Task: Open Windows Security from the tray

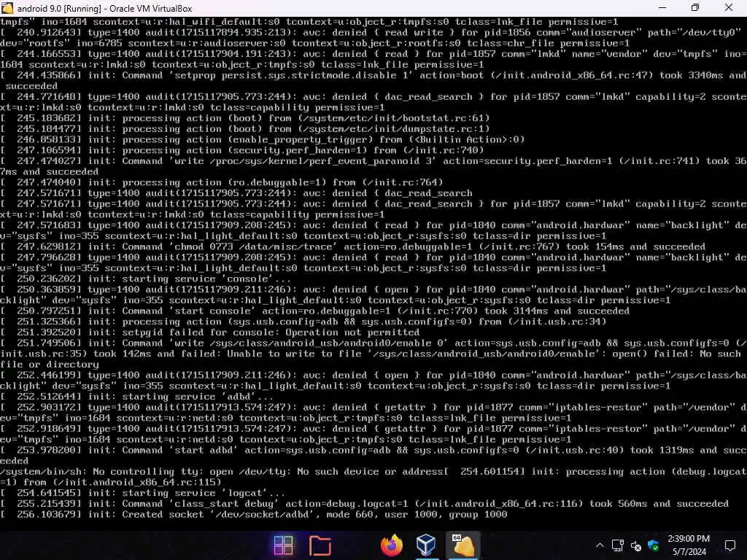Action: 653,545
